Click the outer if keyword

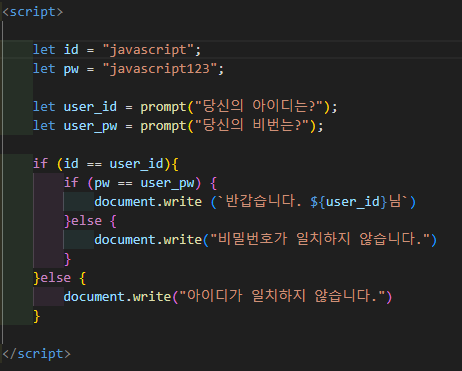point(40,164)
